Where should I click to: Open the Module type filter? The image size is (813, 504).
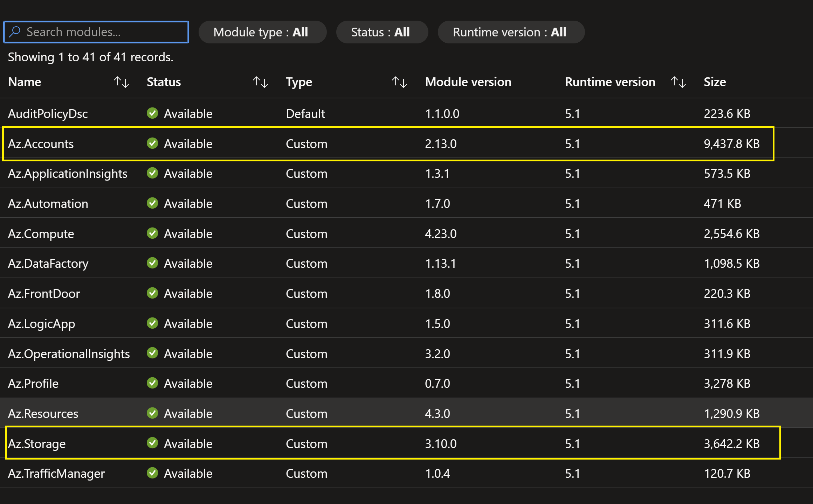[x=262, y=32]
